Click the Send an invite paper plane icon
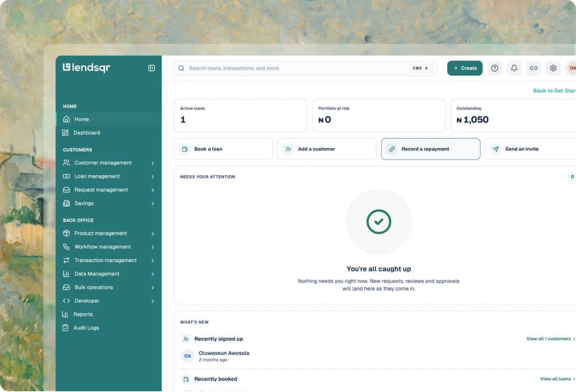The height and width of the screenshot is (392, 576). tap(496, 149)
